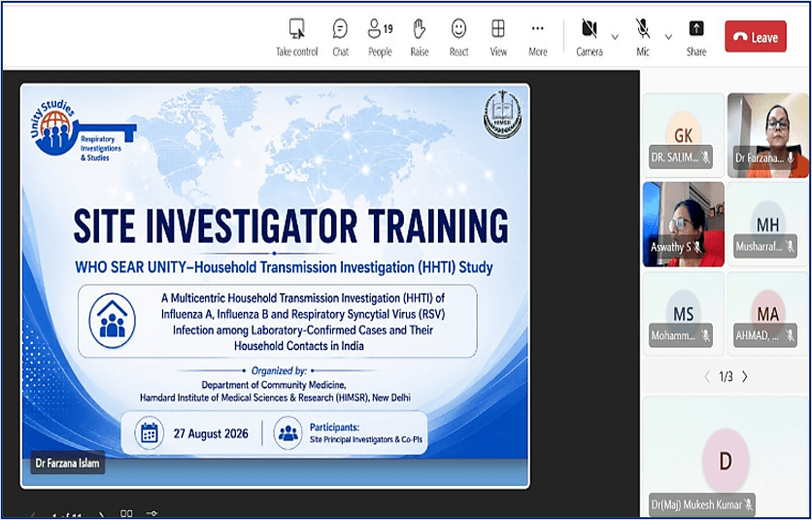Leave the meeting
This screenshot has height=520, width=812.
[x=756, y=37]
